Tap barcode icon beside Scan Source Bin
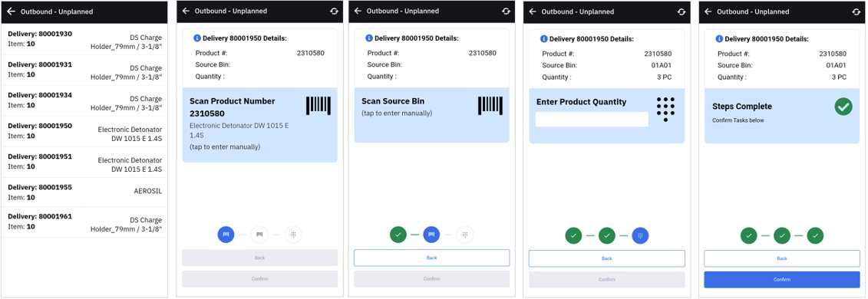 click(490, 106)
